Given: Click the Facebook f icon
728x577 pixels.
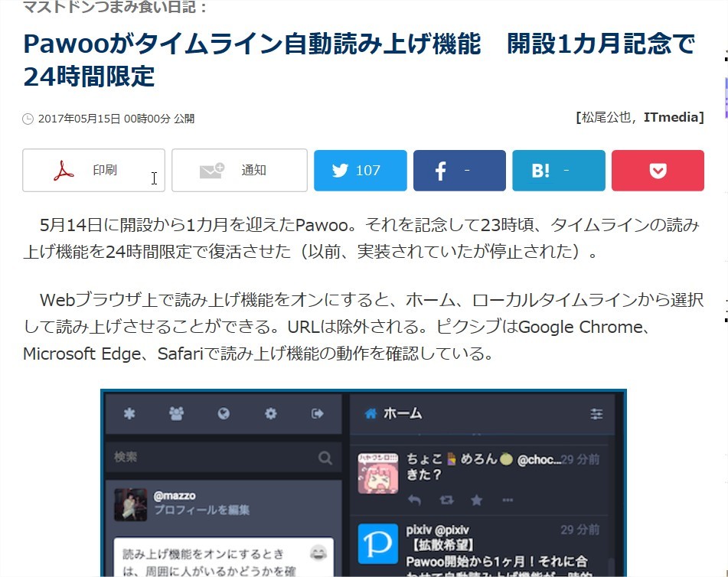Looking at the screenshot, I should tap(440, 171).
